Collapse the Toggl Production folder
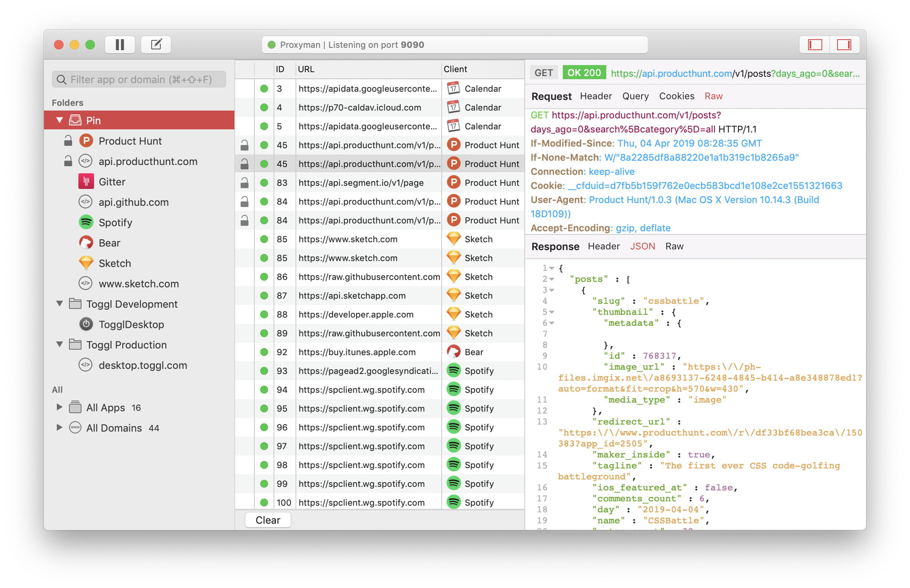The image size is (910, 588). pos(59,344)
